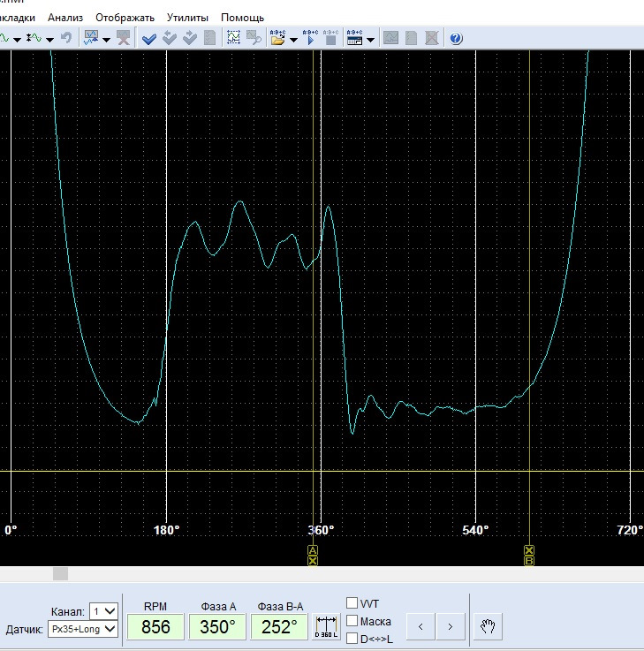Click the grayed remove-analysis red X icon
The width and height of the screenshot is (644, 651).
124,38
